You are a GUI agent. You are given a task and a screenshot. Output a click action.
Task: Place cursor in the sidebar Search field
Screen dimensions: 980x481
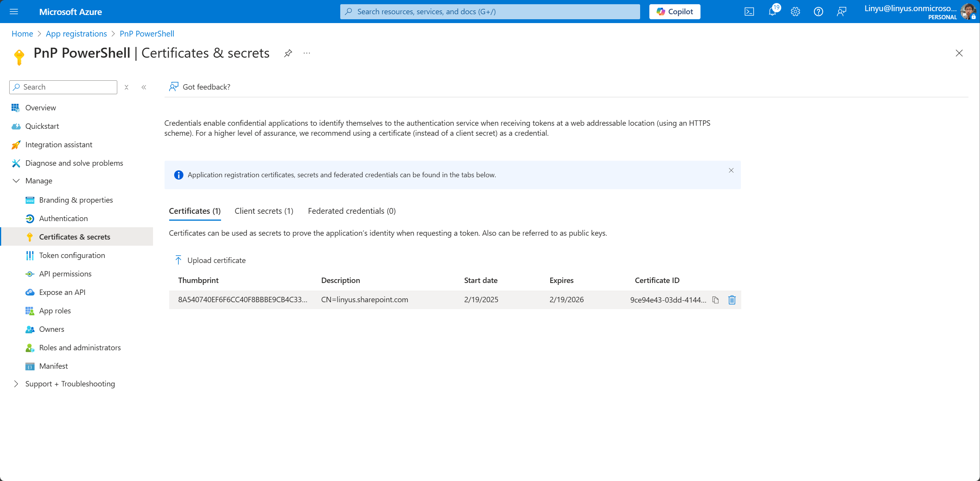[x=63, y=87]
